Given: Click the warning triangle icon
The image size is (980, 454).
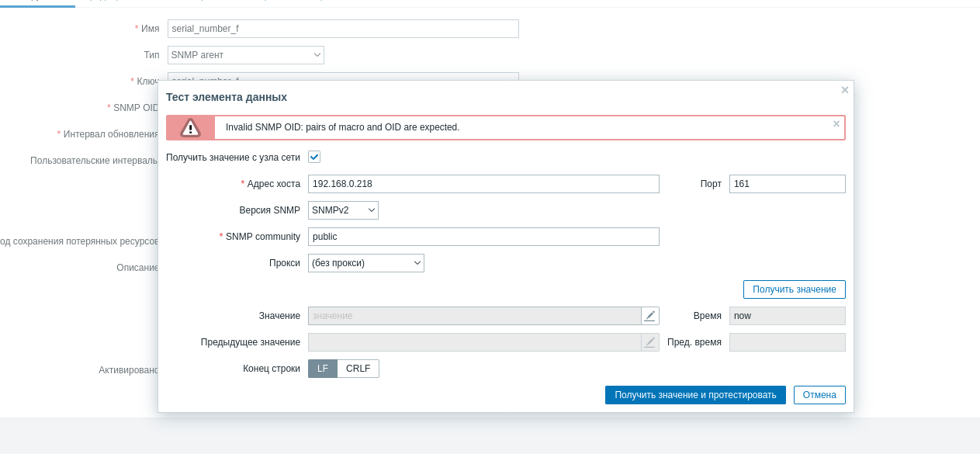Looking at the screenshot, I should [190, 127].
